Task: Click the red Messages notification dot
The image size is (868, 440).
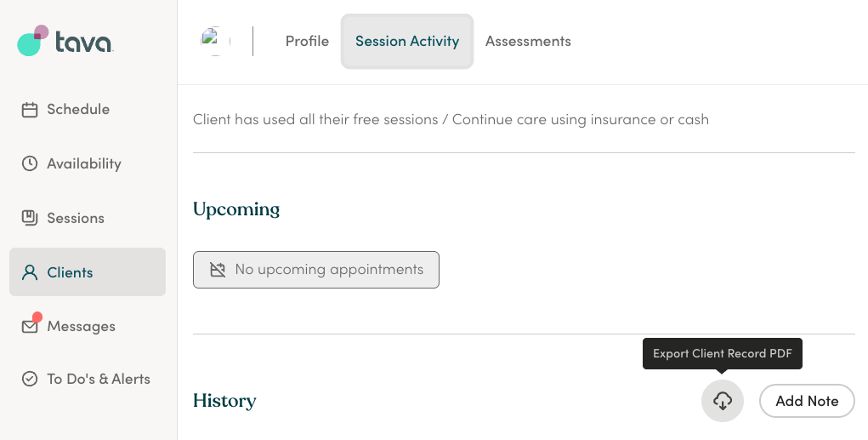Action: pyautogui.click(x=37, y=317)
